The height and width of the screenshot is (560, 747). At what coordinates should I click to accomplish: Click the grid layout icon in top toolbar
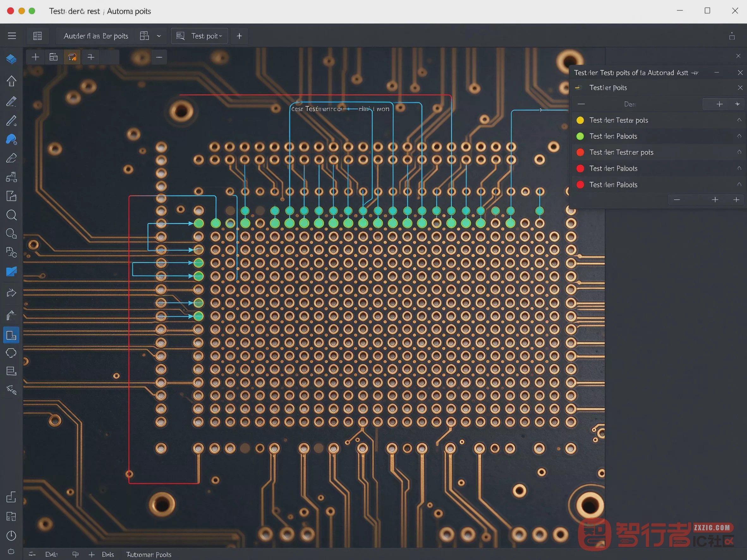coord(144,36)
